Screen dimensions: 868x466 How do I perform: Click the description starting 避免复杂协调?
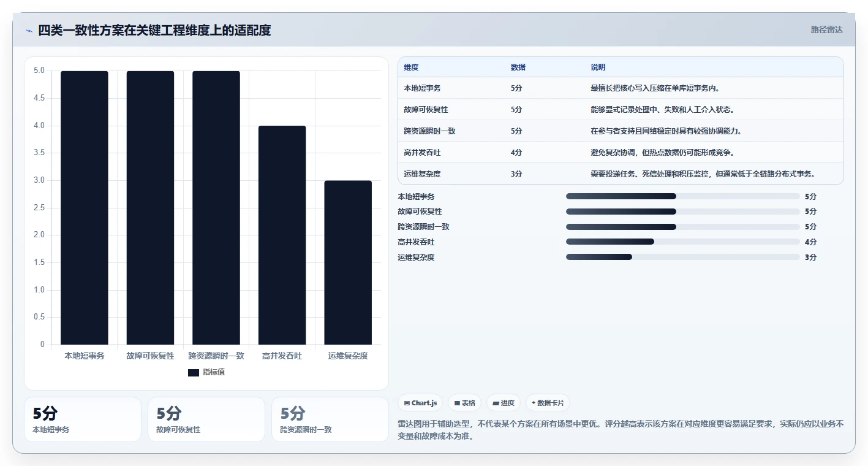click(662, 153)
